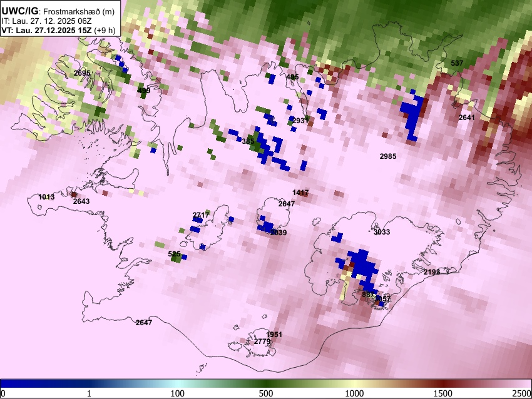Click the 0 tick on the color scale
Viewport: 532px width, 399px height.
pyautogui.click(x=3, y=393)
